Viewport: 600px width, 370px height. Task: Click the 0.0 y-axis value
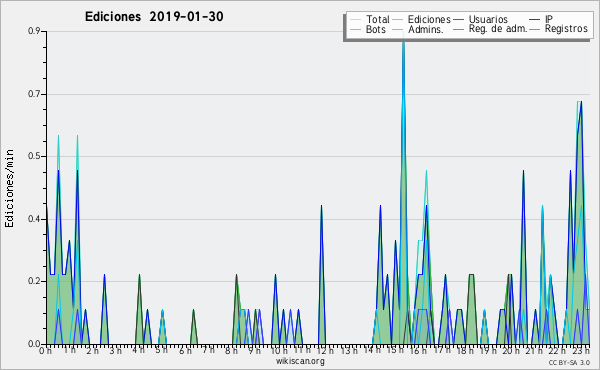click(34, 344)
